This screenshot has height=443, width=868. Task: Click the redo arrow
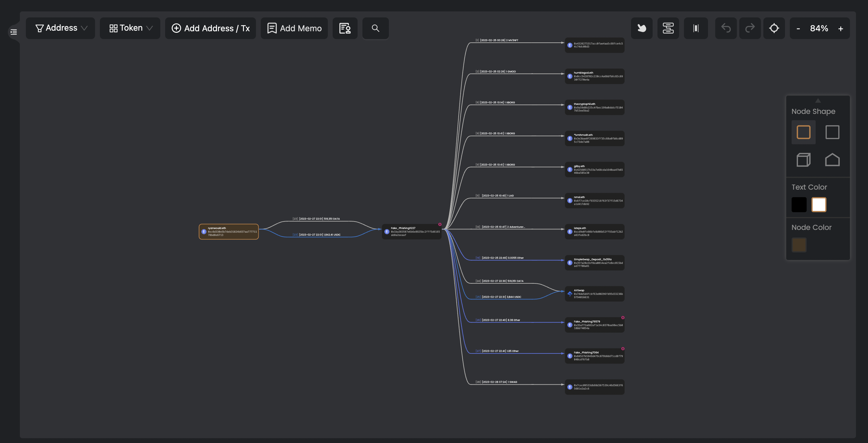(x=750, y=28)
